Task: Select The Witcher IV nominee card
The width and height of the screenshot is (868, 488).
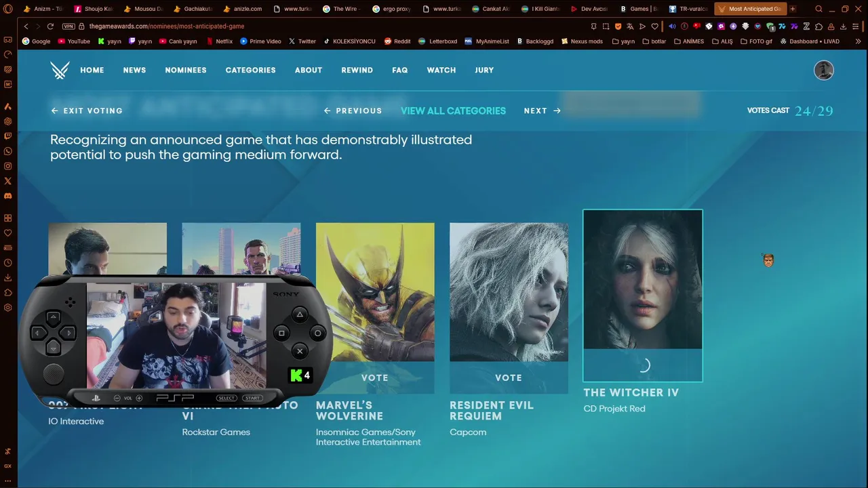Action: (x=643, y=296)
